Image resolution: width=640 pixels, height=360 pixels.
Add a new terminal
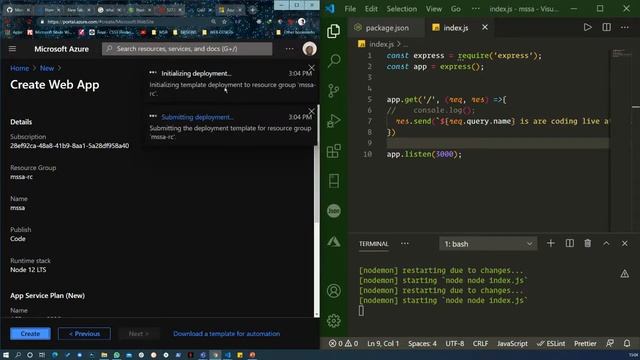[551, 243]
